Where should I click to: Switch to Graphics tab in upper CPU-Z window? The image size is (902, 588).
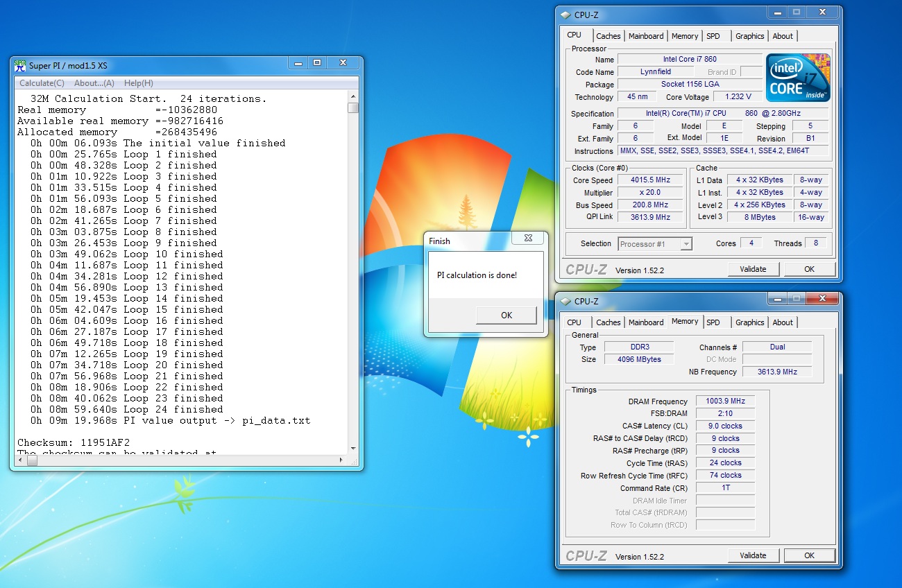point(750,36)
